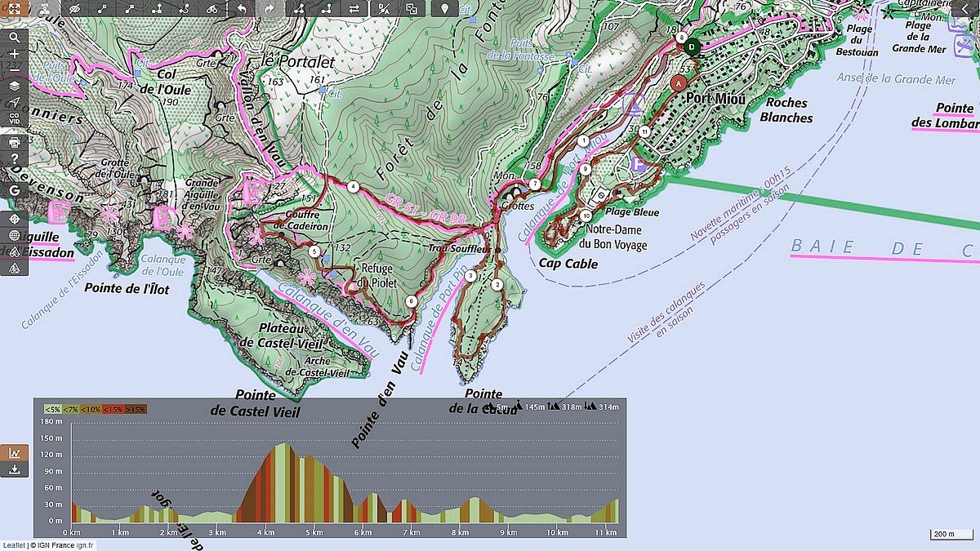Click the swap direction arrows icon
Screen dimensions: 980x551
coord(354,8)
